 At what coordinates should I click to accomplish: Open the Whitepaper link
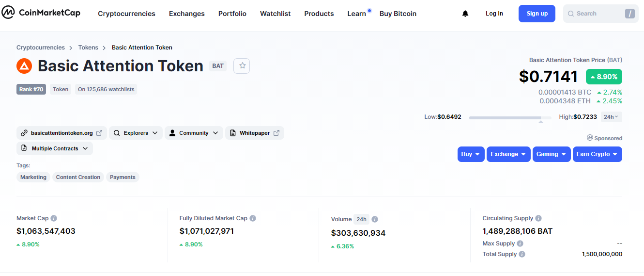pyautogui.click(x=255, y=133)
